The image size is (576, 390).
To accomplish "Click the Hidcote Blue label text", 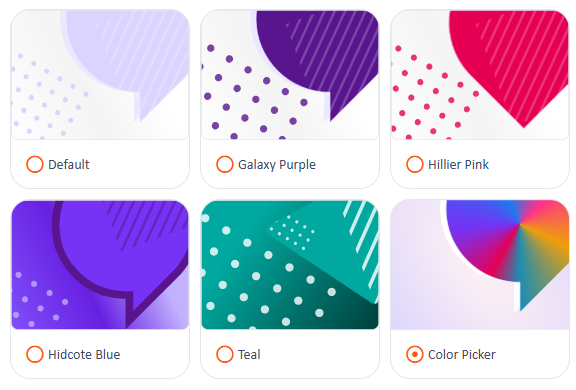I will 84,355.
